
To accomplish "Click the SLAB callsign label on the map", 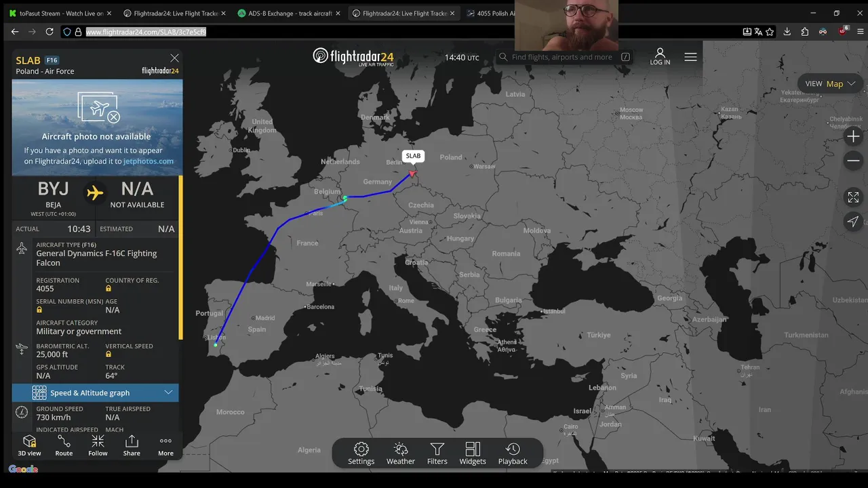I will point(413,156).
